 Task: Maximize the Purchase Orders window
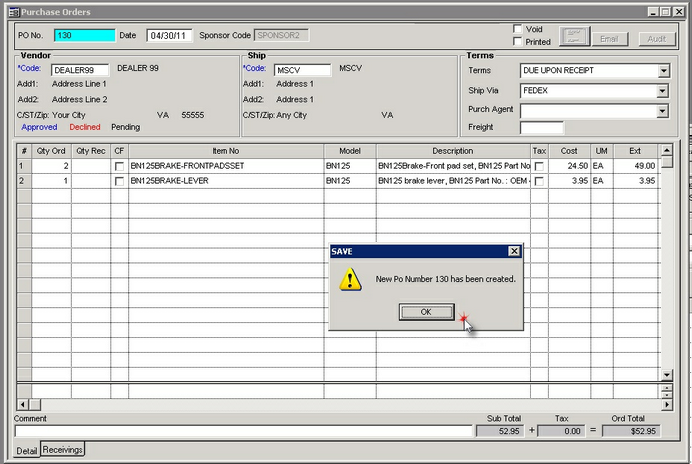tap(665, 11)
